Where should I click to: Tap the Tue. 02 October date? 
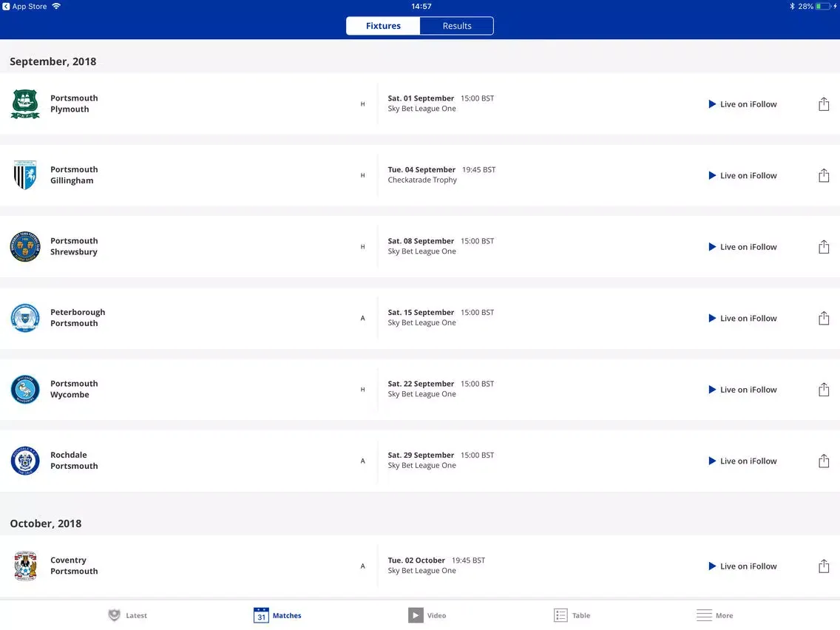point(416,560)
